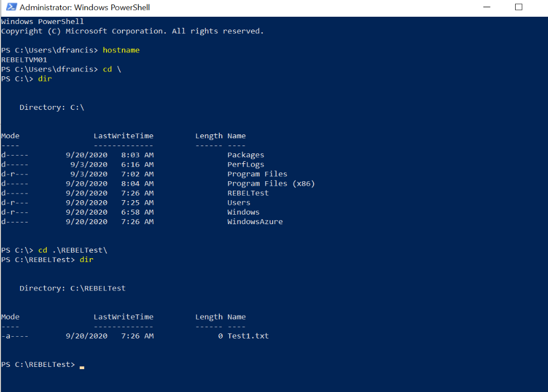Screen dimensions: 548x392
Task: Click the 'Test1.txt' file name
Action: (248, 336)
